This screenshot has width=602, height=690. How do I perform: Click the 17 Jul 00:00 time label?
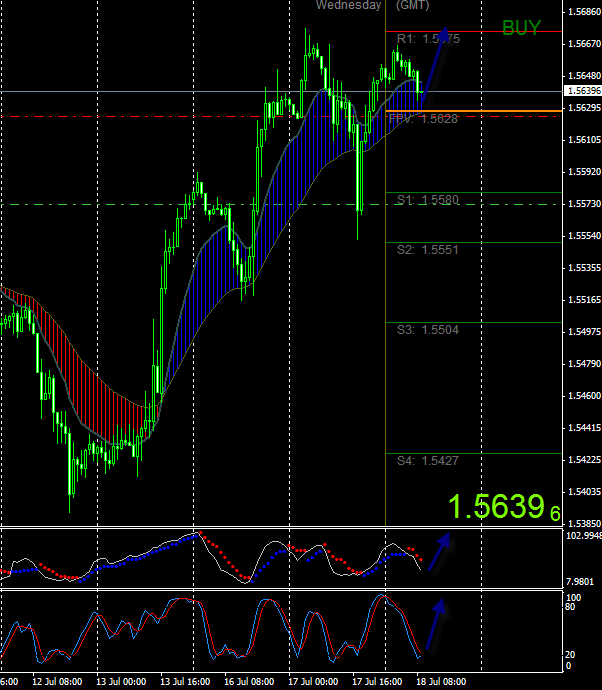coord(313,682)
